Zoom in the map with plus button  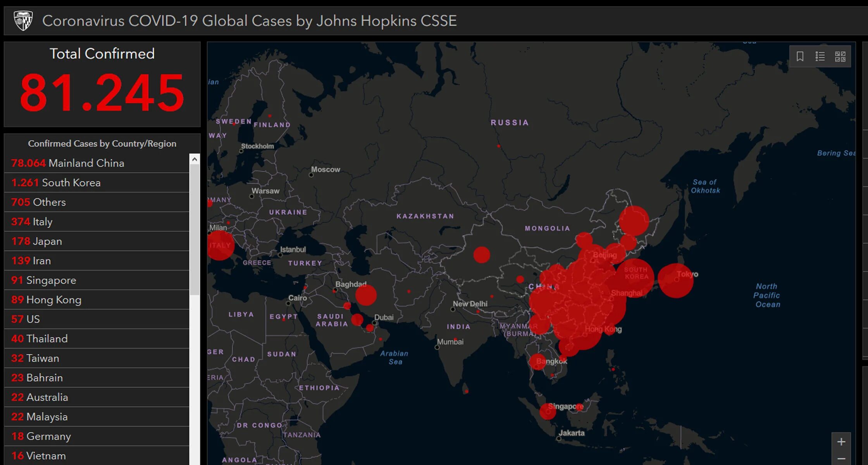[x=841, y=442]
